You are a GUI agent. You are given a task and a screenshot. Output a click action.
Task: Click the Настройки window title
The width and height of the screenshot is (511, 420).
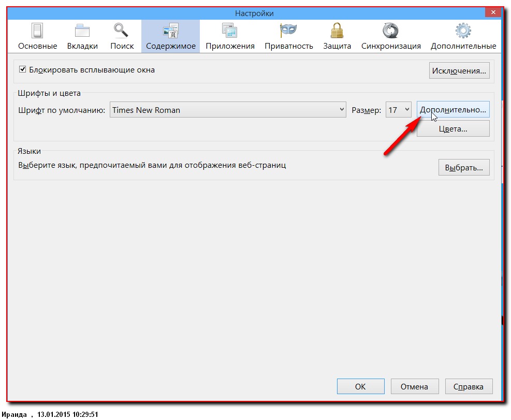point(254,13)
